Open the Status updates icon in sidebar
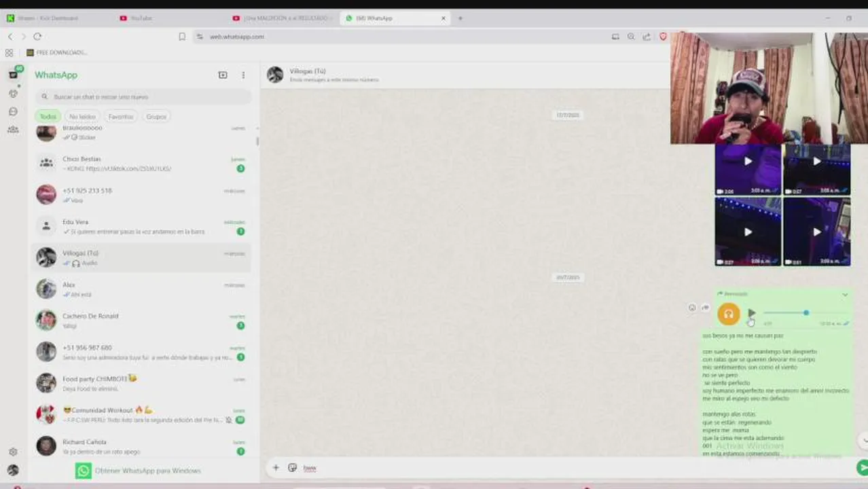 coord(13,94)
